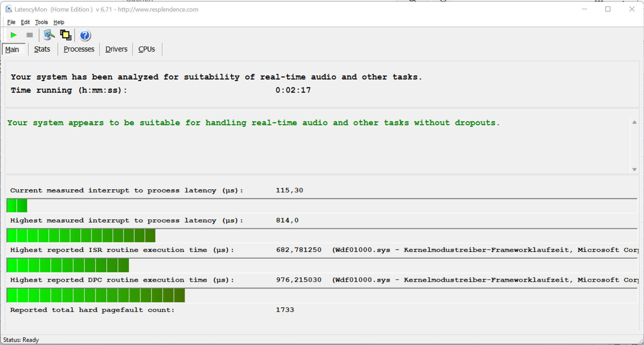
Task: Click the grey stop monitor icon
Action: [x=30, y=35]
